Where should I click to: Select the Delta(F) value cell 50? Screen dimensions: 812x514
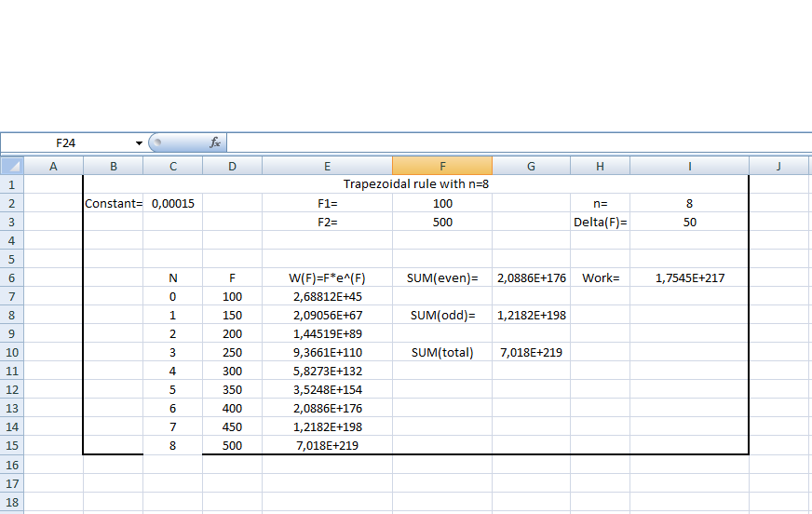[689, 222]
